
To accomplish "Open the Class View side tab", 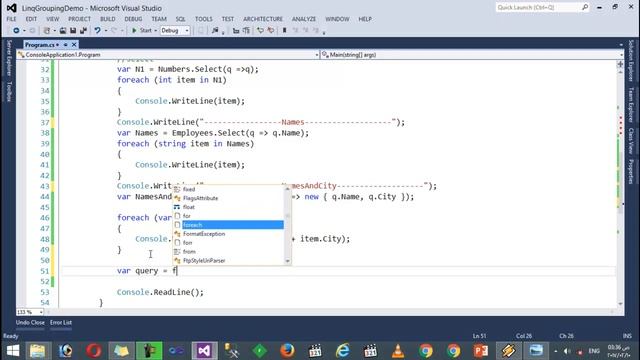I will [631, 141].
